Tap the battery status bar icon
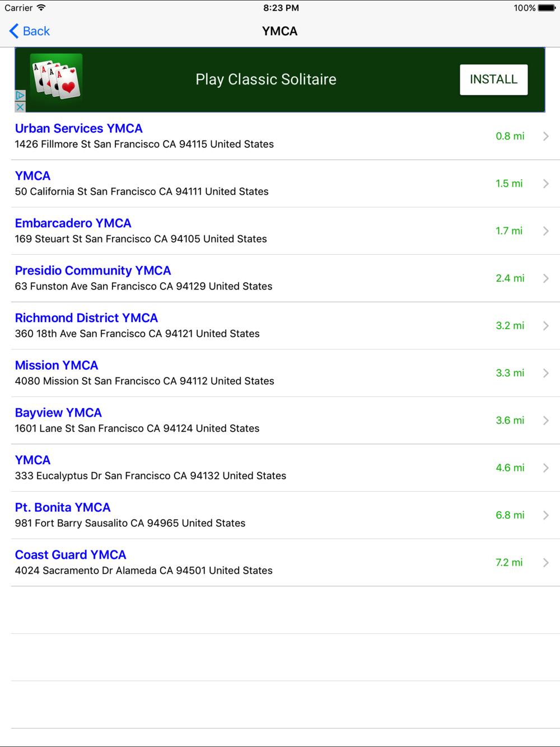The height and width of the screenshot is (747, 560). pyautogui.click(x=547, y=8)
